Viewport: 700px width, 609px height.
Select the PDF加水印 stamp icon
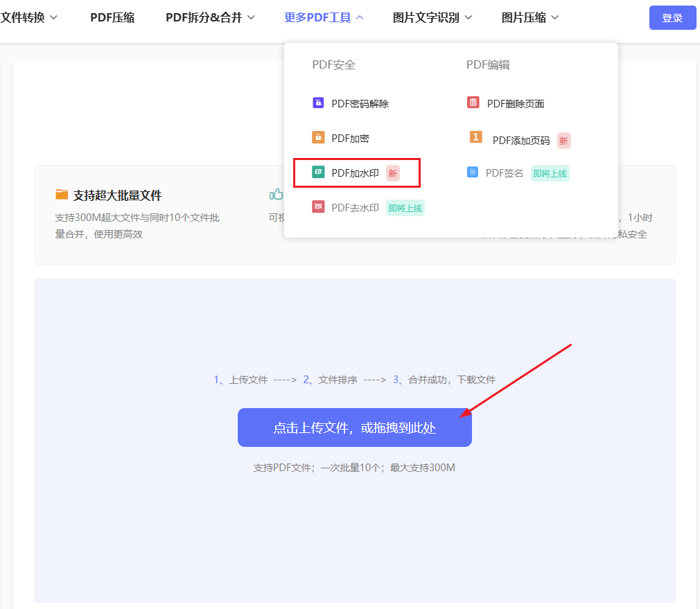[x=318, y=173]
